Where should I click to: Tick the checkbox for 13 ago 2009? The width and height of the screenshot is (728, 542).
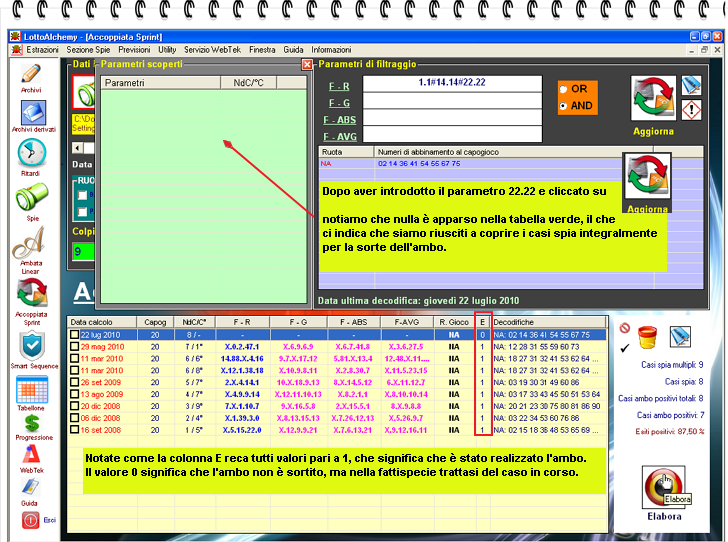tap(74, 394)
